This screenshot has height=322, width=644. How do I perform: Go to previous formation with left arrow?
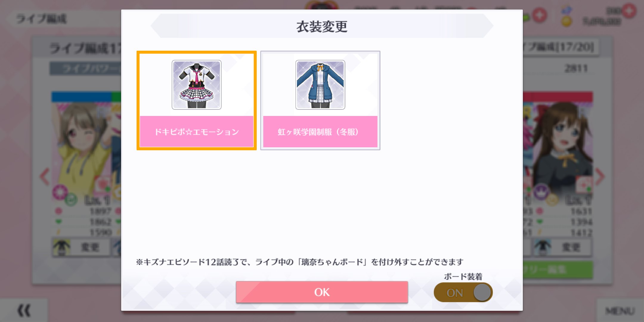(x=45, y=177)
